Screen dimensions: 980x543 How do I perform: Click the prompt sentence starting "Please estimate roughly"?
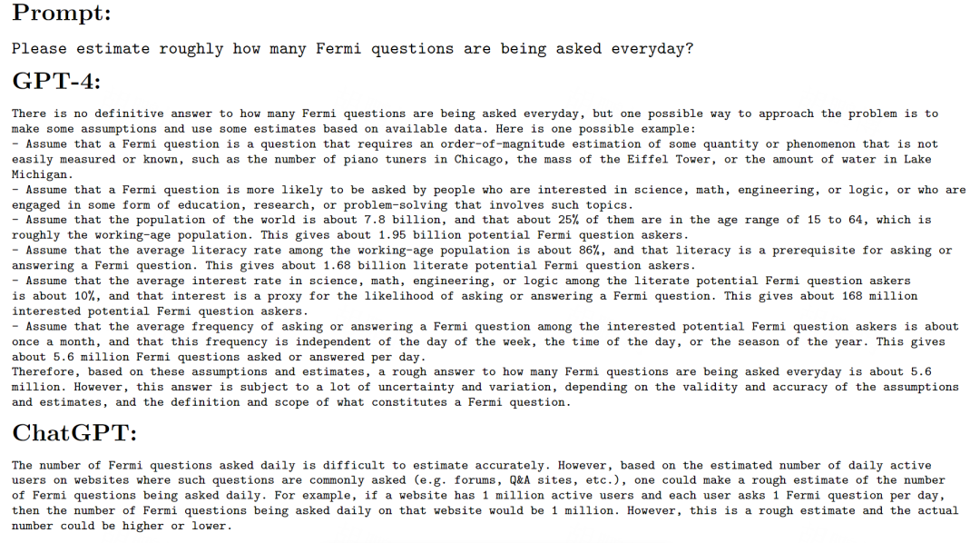(352, 49)
